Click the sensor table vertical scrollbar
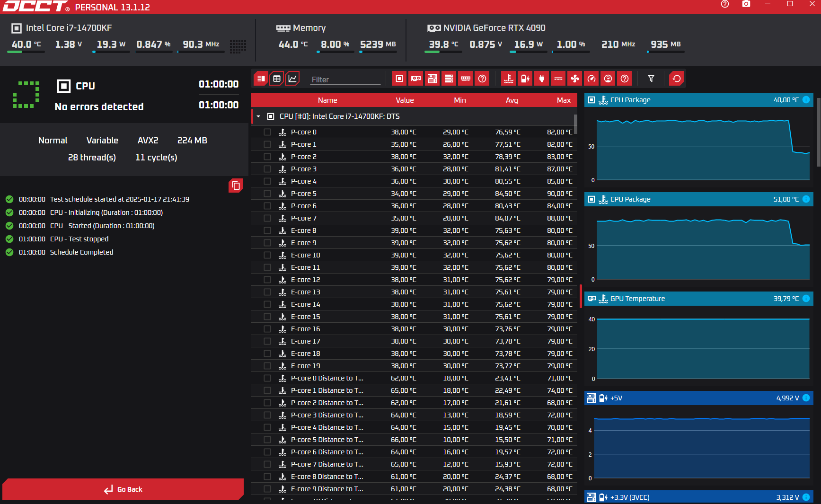This screenshot has height=504, width=821. pos(575,124)
